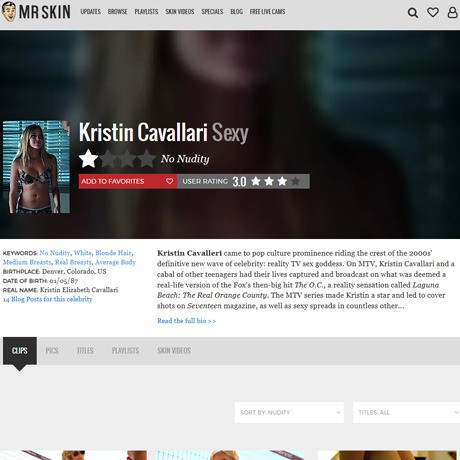This screenshot has height=460, width=460.
Task: Click the No Nudity rating label
Action: [x=185, y=159]
